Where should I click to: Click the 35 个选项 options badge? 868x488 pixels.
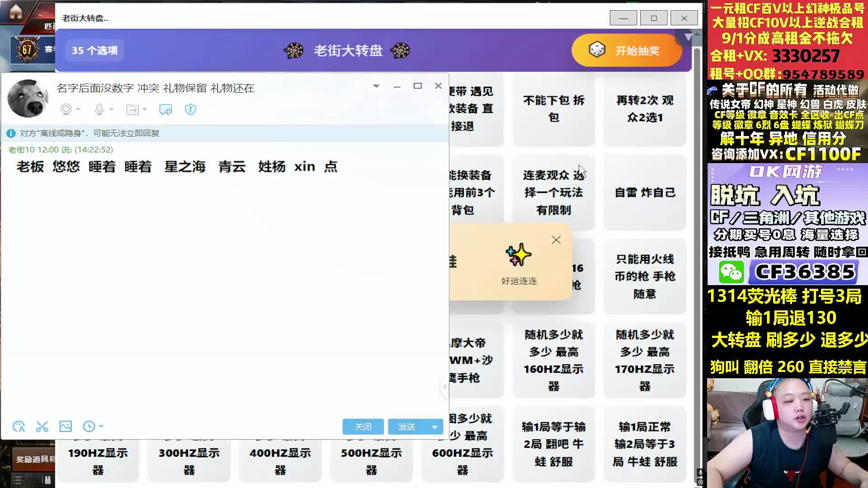click(x=95, y=51)
